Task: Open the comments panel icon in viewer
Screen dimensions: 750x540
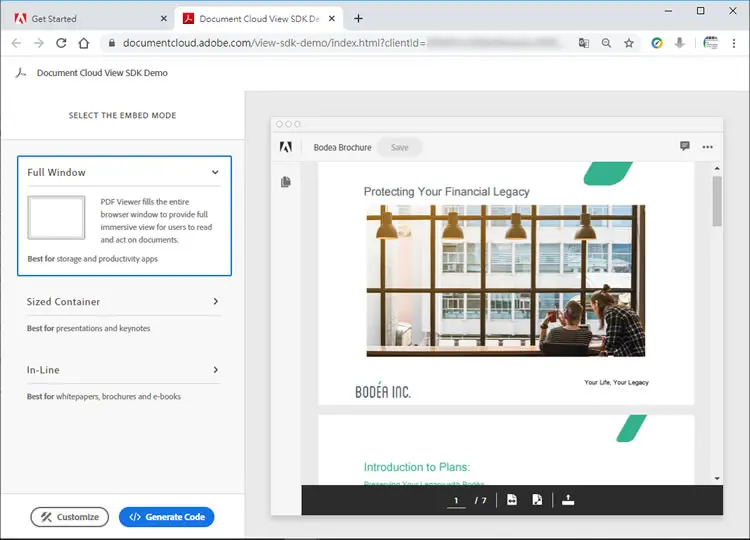Action: 684,146
